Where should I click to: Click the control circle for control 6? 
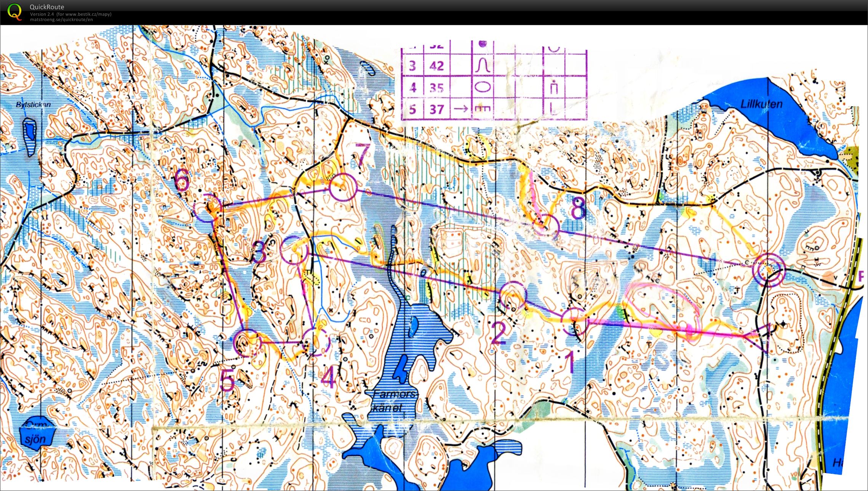click(208, 208)
